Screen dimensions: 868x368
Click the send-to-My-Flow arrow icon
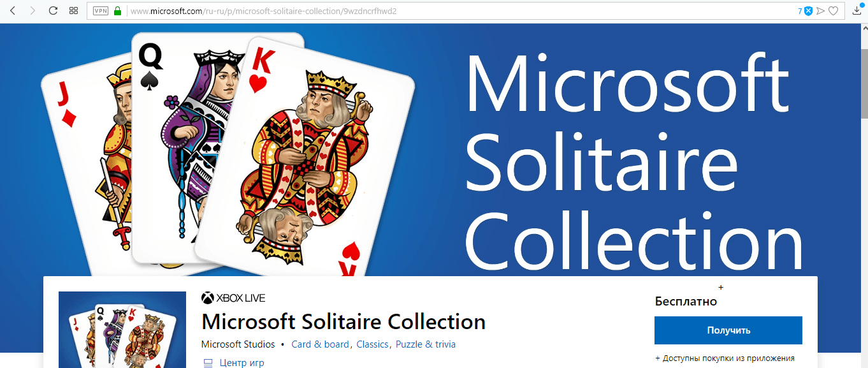[x=821, y=11]
